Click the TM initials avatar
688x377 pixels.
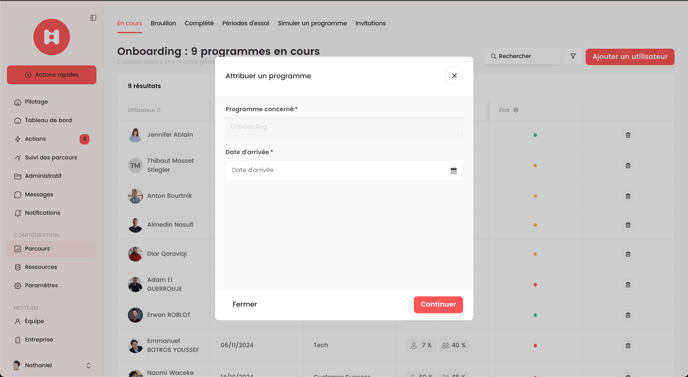tap(135, 165)
